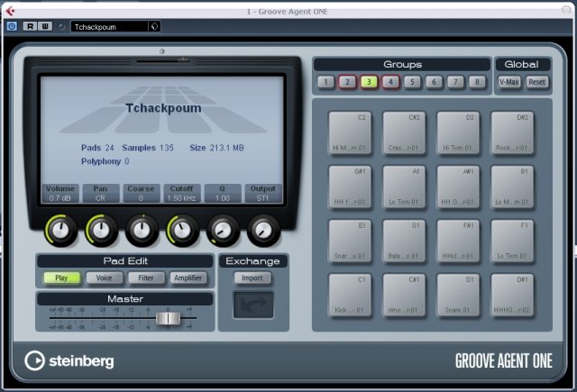The width and height of the screenshot is (577, 392).
Task: Click the Pan CR display cell
Action: point(101,194)
